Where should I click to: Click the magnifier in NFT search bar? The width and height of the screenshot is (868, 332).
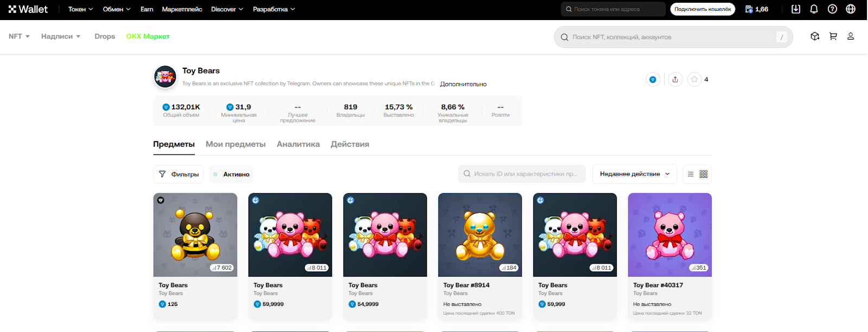pos(564,37)
